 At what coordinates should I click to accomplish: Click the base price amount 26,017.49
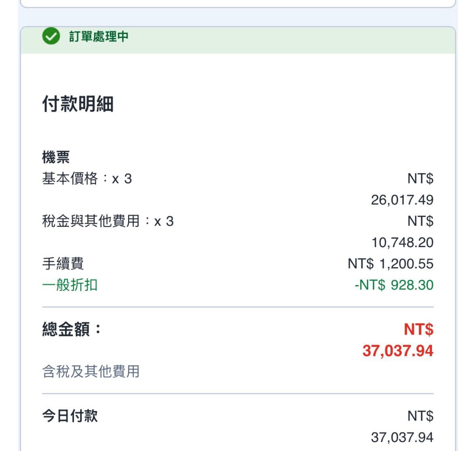[402, 200]
